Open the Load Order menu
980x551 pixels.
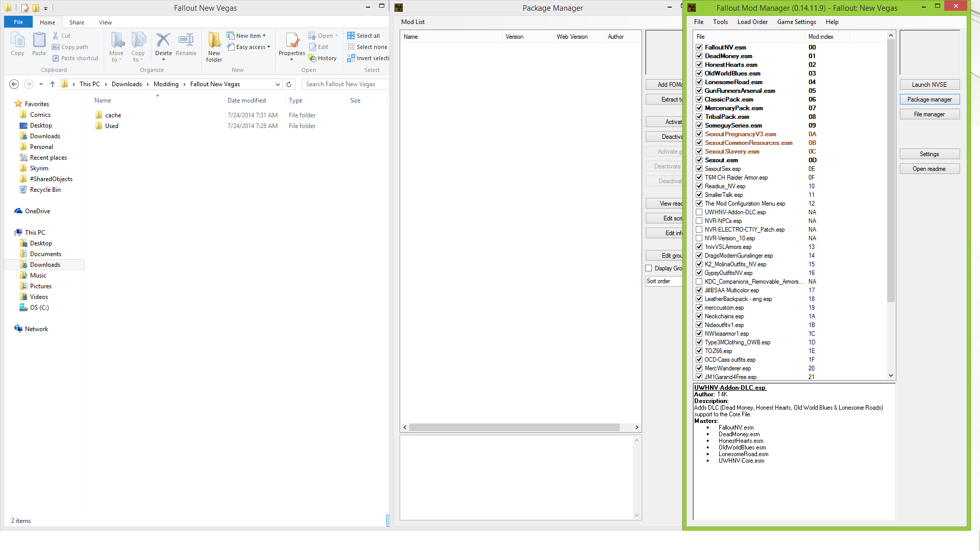752,22
